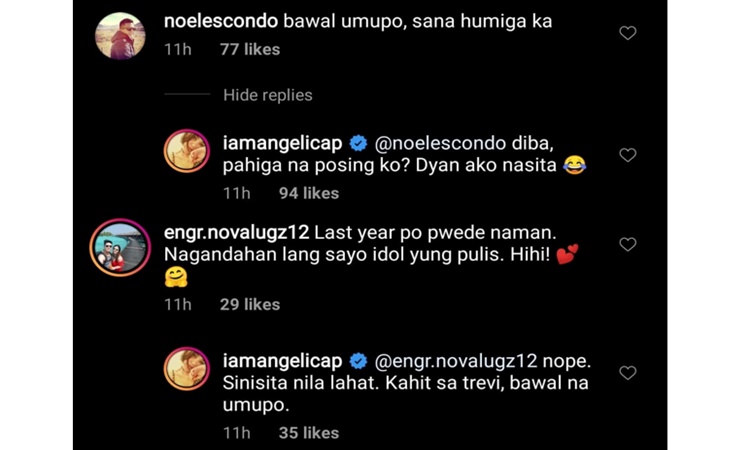The image size is (750, 450).
Task: Open noelescondo's profile picture
Action: [122, 35]
